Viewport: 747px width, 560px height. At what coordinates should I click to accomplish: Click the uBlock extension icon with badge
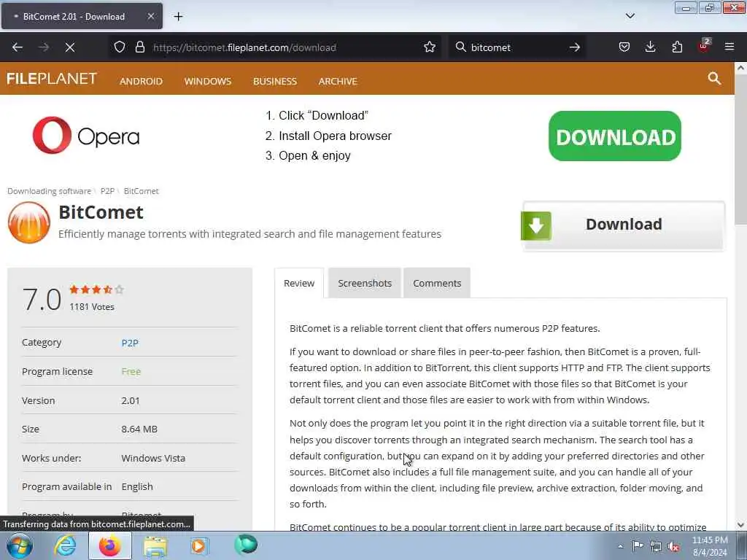pos(704,46)
